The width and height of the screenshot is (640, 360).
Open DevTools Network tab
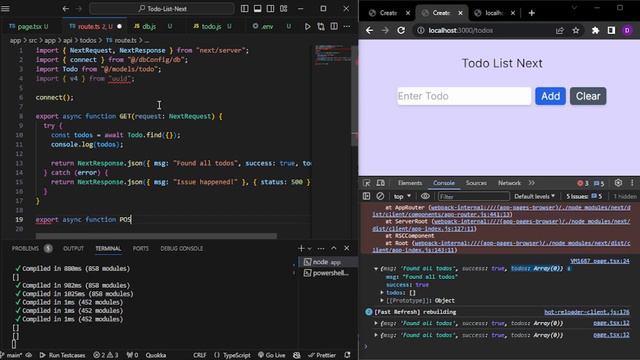click(x=509, y=183)
